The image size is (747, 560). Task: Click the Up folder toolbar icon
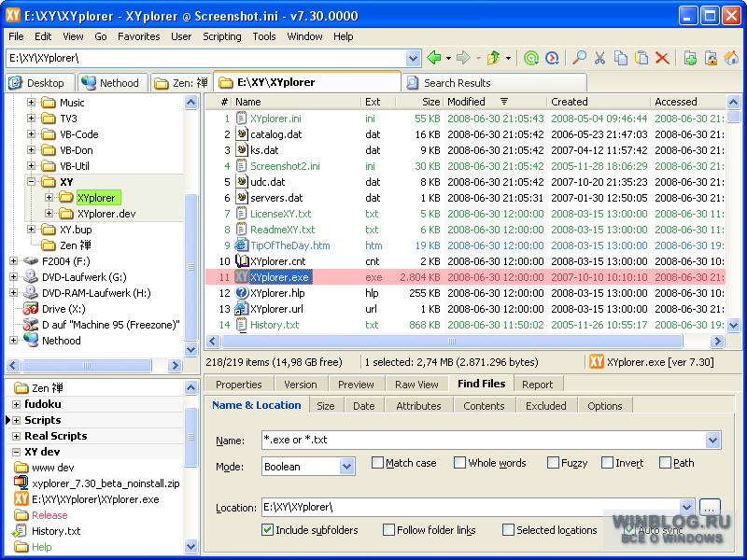(494, 58)
